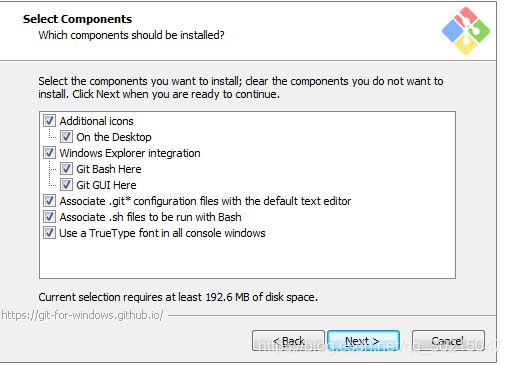Disable TrueType font in console windows

pos(49,233)
